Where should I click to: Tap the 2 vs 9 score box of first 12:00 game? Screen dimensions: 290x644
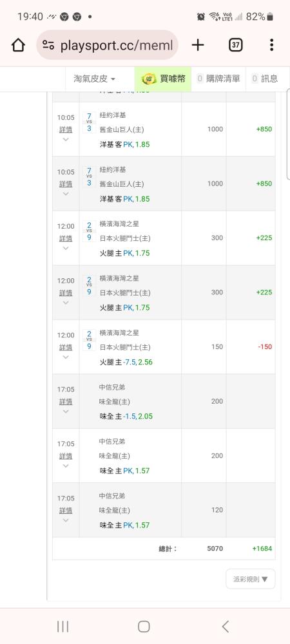(x=89, y=231)
